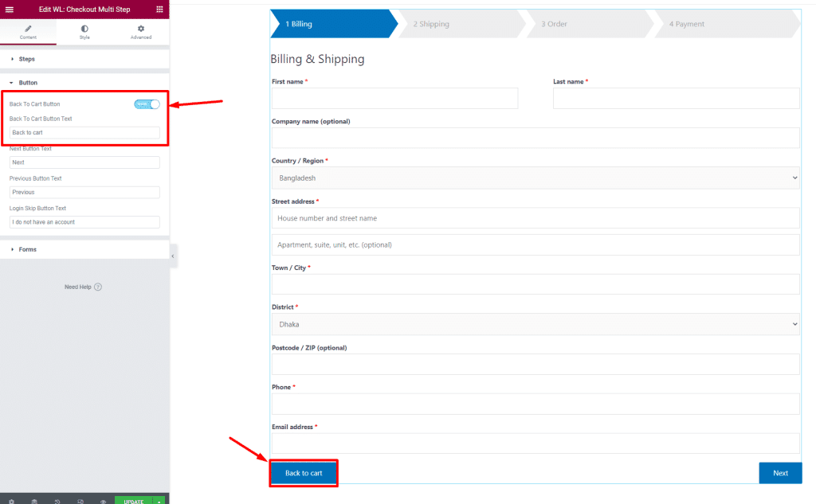The width and height of the screenshot is (816, 504).
Task: Click the Back to cart button
Action: (x=304, y=473)
